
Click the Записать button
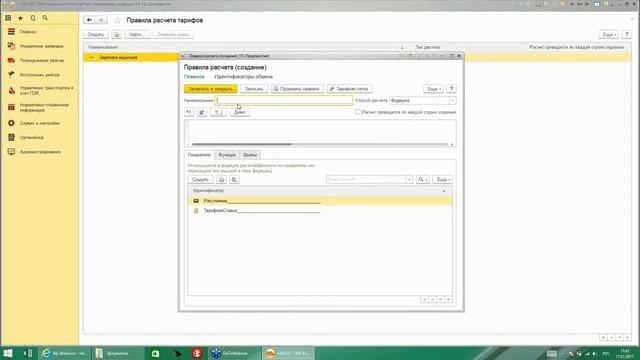coord(254,89)
